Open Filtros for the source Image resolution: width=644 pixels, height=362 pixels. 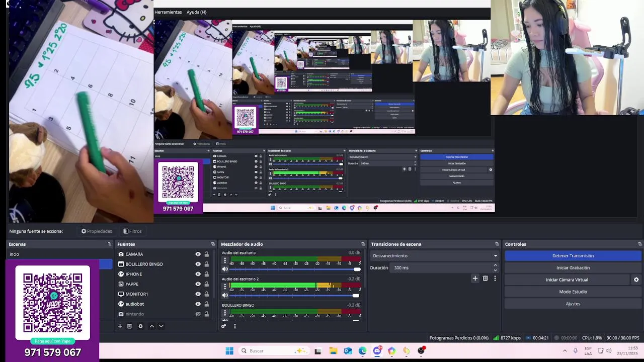point(132,231)
